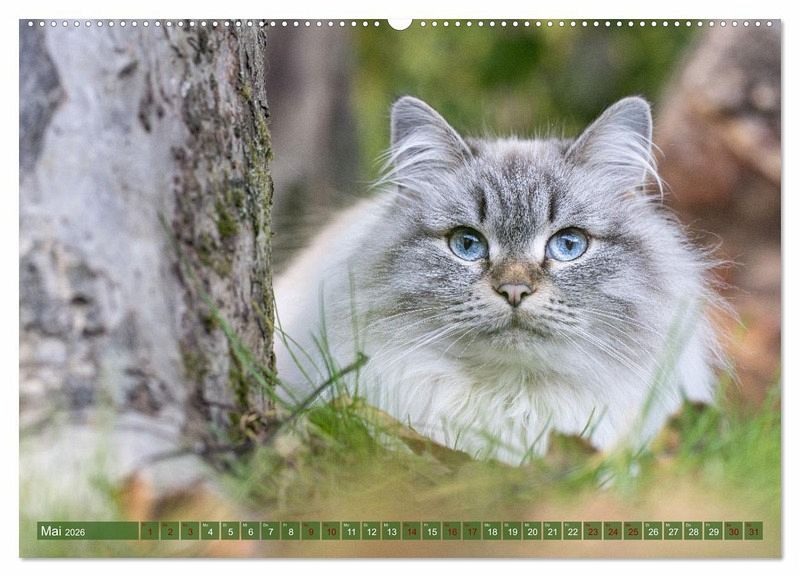Screen dimensions: 800x577
Task: Select day 28 in the calendar strip
Action: [x=693, y=531]
